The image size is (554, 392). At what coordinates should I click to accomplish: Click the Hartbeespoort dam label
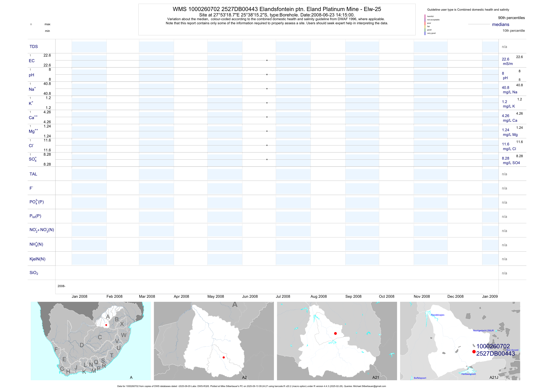click(468, 374)
